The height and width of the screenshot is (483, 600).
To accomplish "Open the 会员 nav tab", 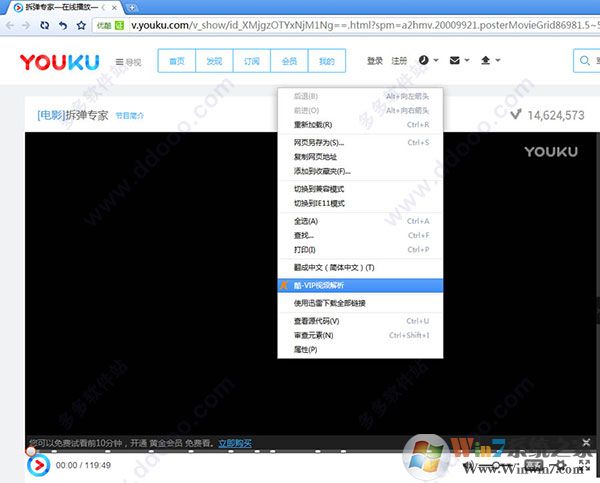I will [x=289, y=60].
